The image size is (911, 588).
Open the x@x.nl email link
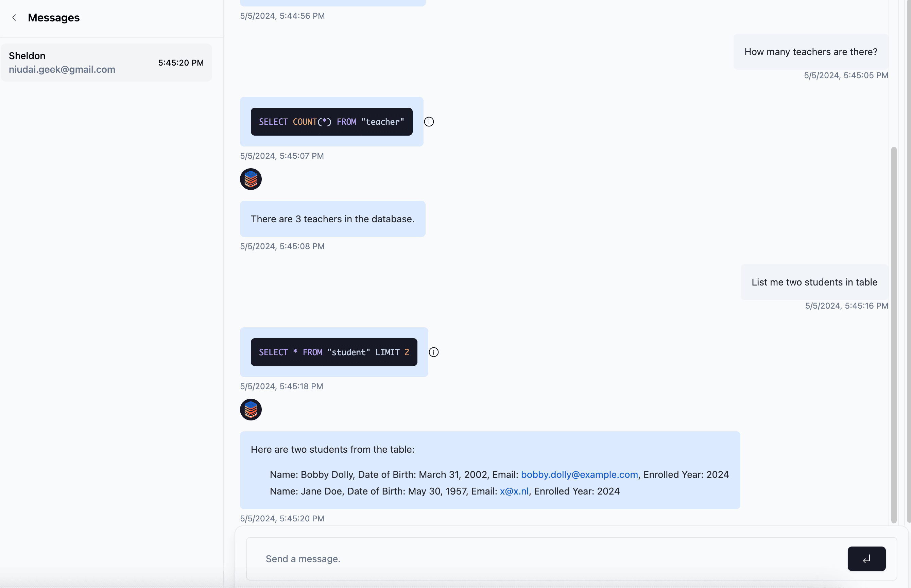[x=514, y=491]
